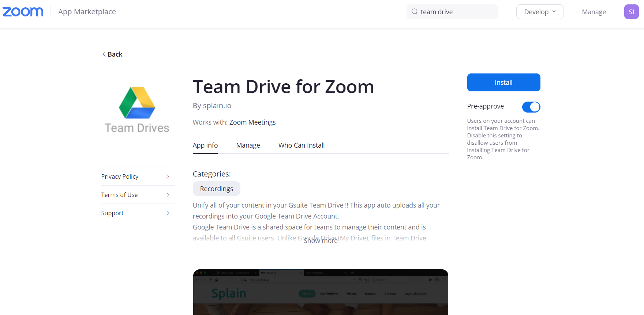Screen dimensions: 644x315
Task: Click the Back arrow chevron
Action: [104, 54]
